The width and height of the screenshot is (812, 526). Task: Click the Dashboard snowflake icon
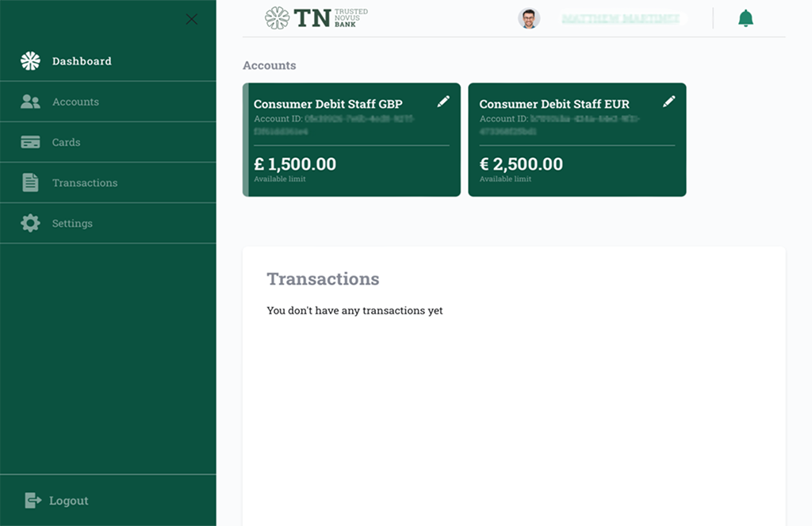click(30, 61)
